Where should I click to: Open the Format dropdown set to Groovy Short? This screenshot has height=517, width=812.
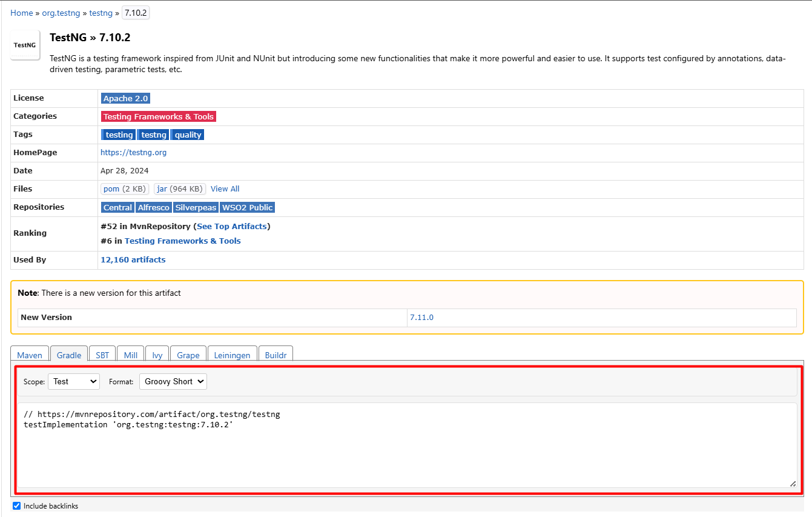pyautogui.click(x=173, y=381)
